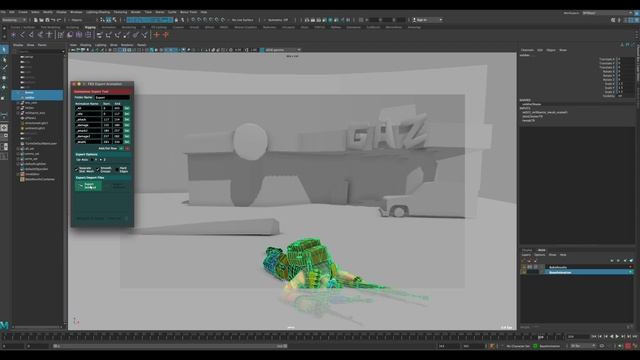Switch to the Poly Modeling shelf tab

(x=50, y=27)
